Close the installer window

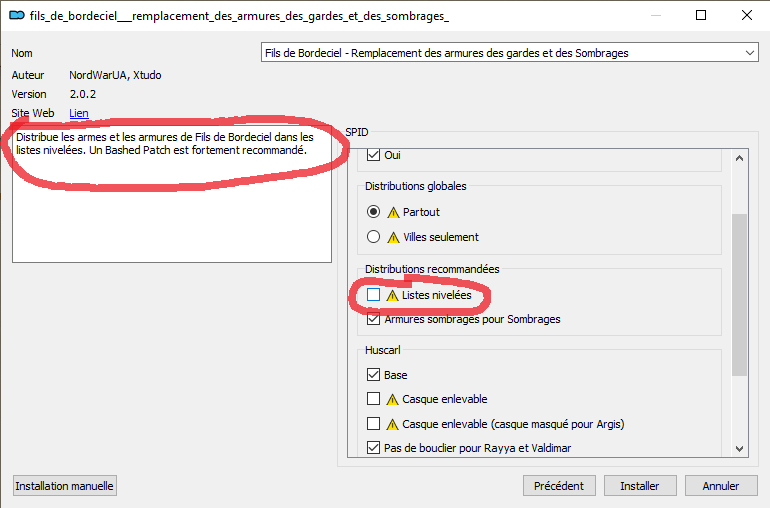click(x=746, y=15)
